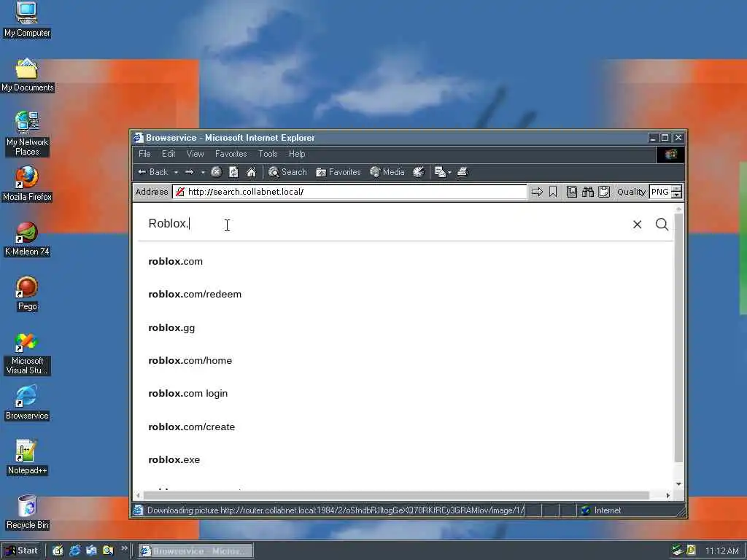
Task: Click the Quality PNG value field
Action: click(x=660, y=192)
